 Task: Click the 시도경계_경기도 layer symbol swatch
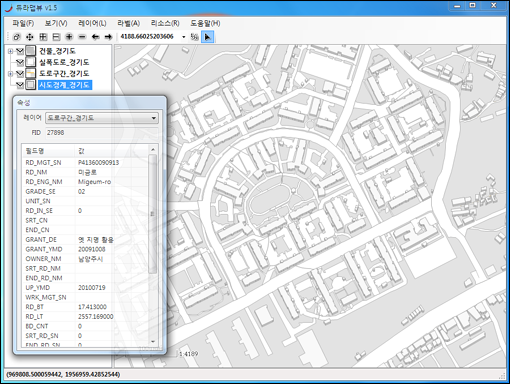tap(31, 85)
